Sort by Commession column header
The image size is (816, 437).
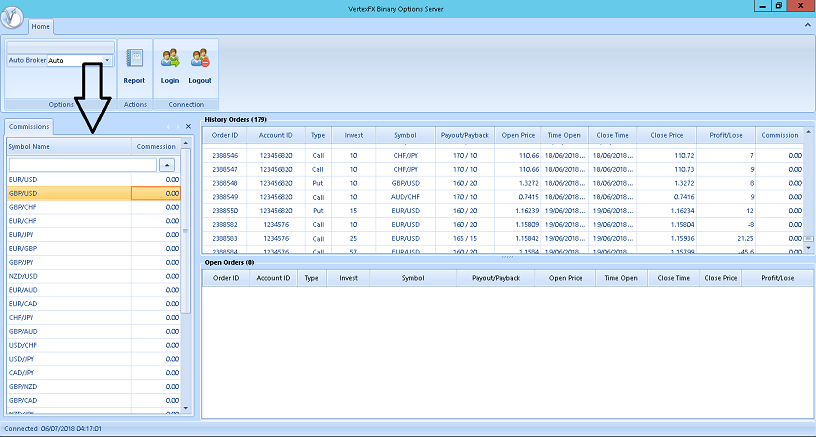click(156, 146)
